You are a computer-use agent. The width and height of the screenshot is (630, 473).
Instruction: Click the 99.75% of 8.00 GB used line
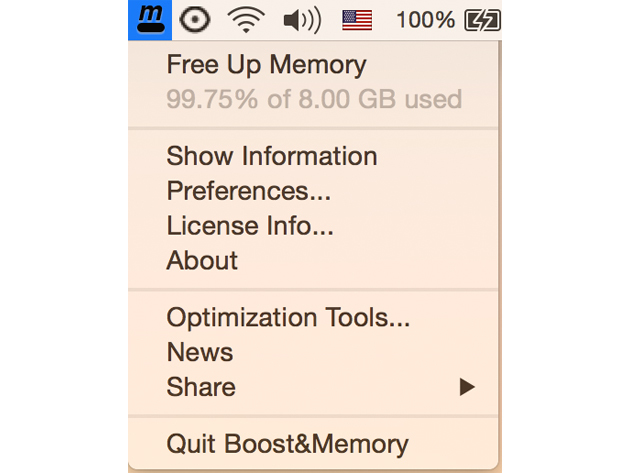313,100
